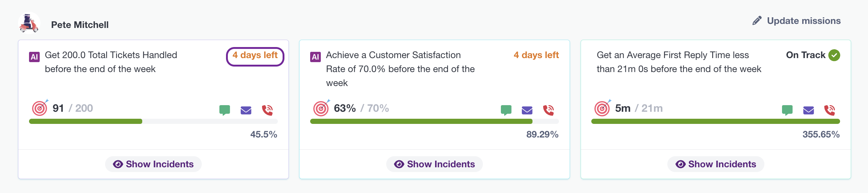Click phone icon in Customer Satisfaction card
Screen dimensions: 868x193
click(548, 110)
